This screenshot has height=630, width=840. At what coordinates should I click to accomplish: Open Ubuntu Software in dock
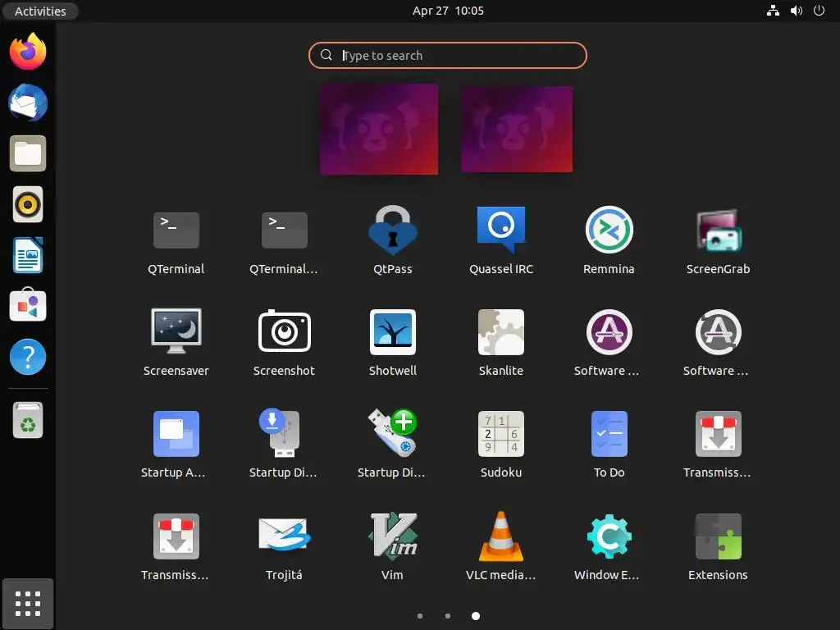(x=28, y=305)
